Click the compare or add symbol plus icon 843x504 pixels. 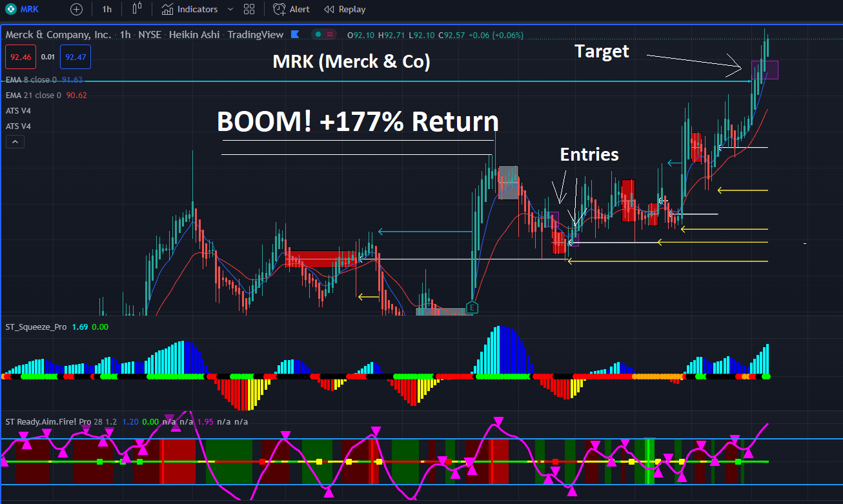tap(77, 9)
